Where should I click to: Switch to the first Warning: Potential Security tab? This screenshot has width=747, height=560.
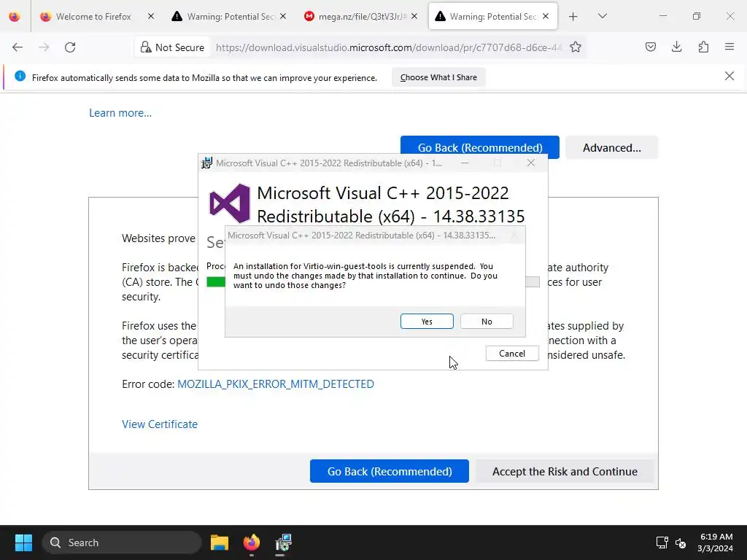[231, 16]
